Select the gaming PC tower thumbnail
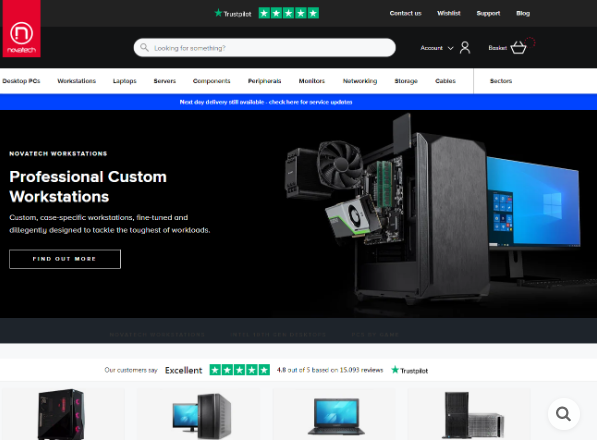This screenshot has height=440, width=597. (62, 414)
